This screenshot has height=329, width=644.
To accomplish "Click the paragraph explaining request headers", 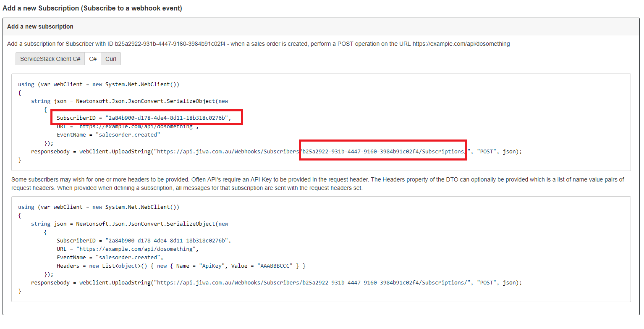I will 317,184.
